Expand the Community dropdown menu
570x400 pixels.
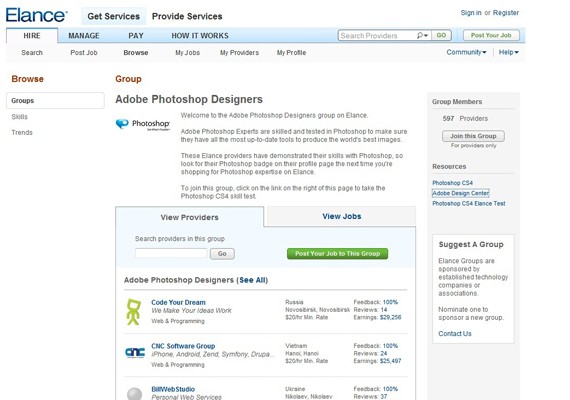(466, 52)
